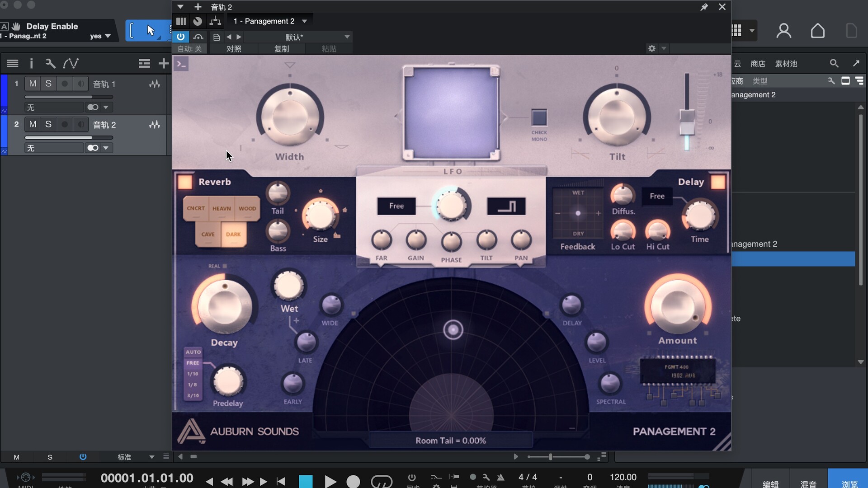The image size is (868, 488).
Task: Open plugin settings gear icon
Action: [x=651, y=48]
